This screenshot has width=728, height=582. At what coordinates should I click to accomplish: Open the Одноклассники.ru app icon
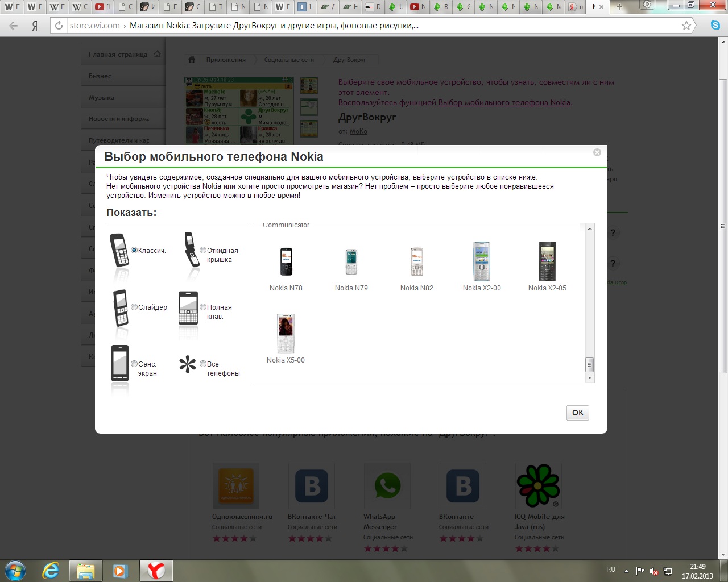coord(236,486)
